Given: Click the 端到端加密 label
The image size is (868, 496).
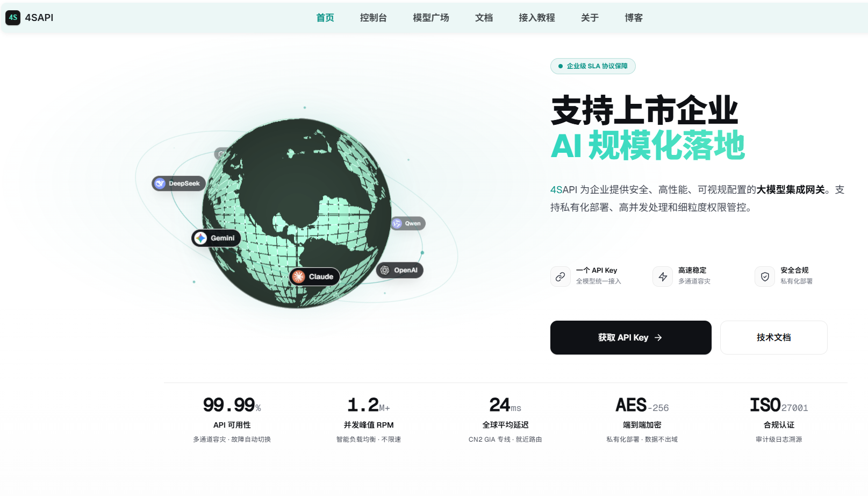Looking at the screenshot, I should [642, 425].
